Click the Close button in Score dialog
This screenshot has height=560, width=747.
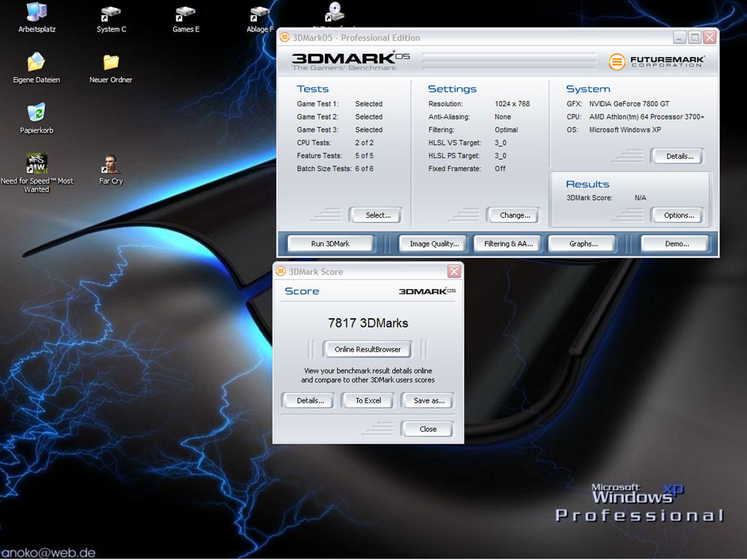coord(427,429)
